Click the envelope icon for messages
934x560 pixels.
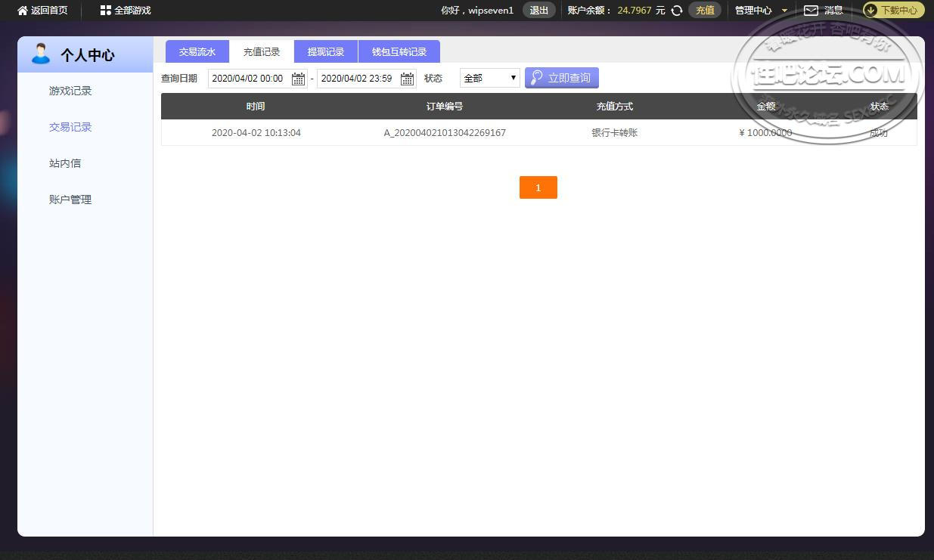coord(811,11)
